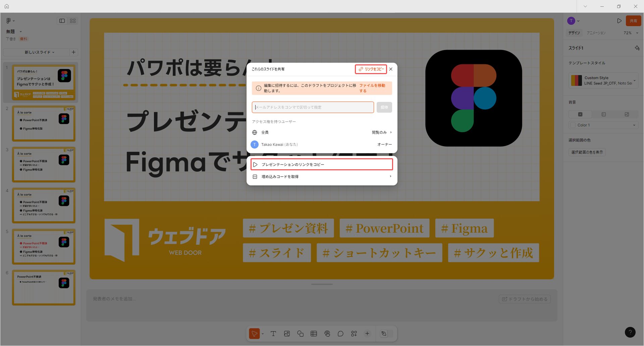This screenshot has height=346, width=644.
Task: Open the image insert tool
Action: pyautogui.click(x=287, y=333)
